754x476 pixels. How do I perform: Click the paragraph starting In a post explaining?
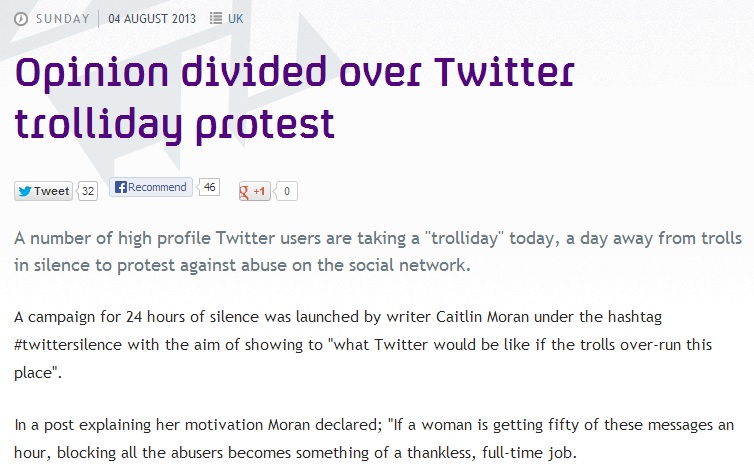[x=374, y=438]
